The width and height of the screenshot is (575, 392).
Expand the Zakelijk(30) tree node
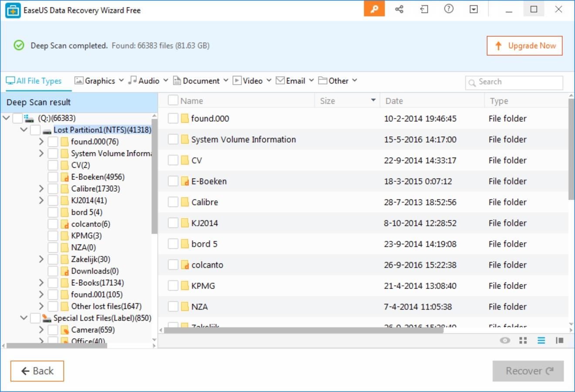click(41, 259)
